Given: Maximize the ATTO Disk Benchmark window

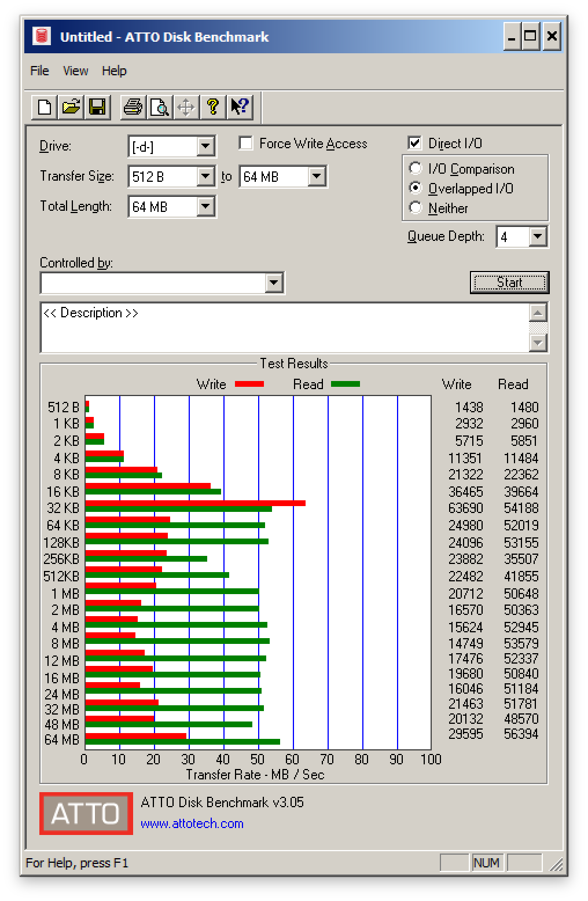Looking at the screenshot, I should tap(530, 37).
